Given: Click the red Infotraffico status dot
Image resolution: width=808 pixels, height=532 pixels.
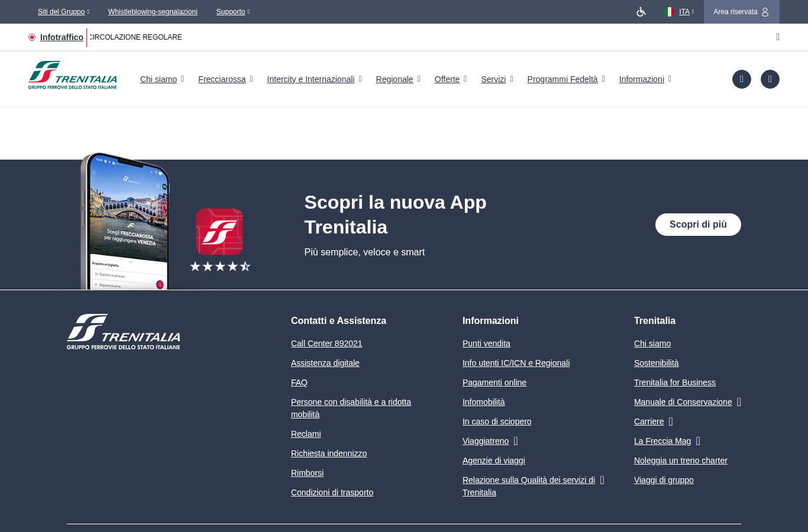Looking at the screenshot, I should [x=32, y=37].
